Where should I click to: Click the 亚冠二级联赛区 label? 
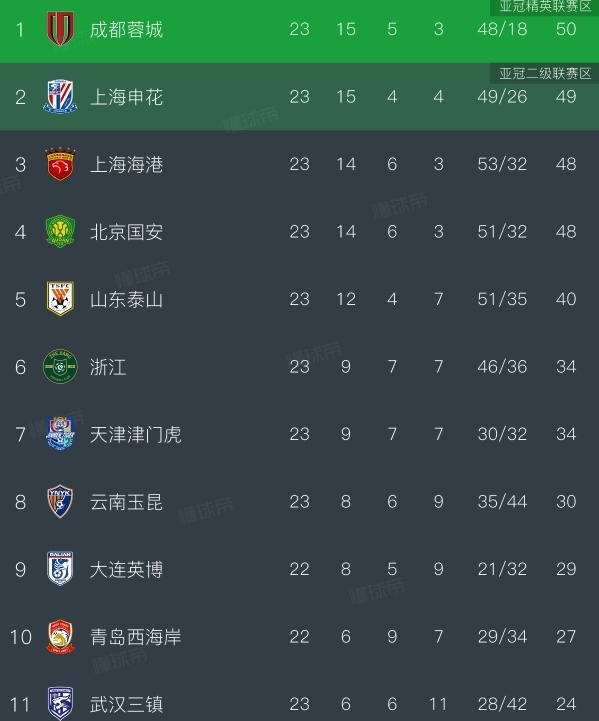[545, 74]
